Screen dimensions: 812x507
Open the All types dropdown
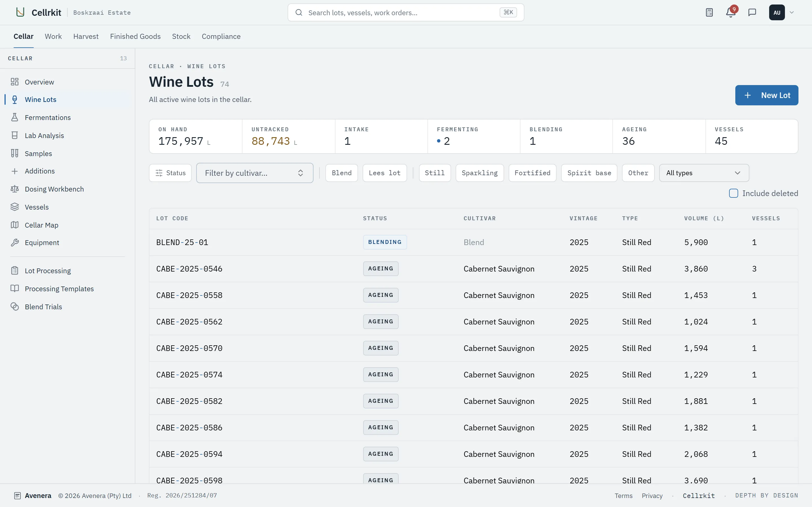[x=704, y=173]
